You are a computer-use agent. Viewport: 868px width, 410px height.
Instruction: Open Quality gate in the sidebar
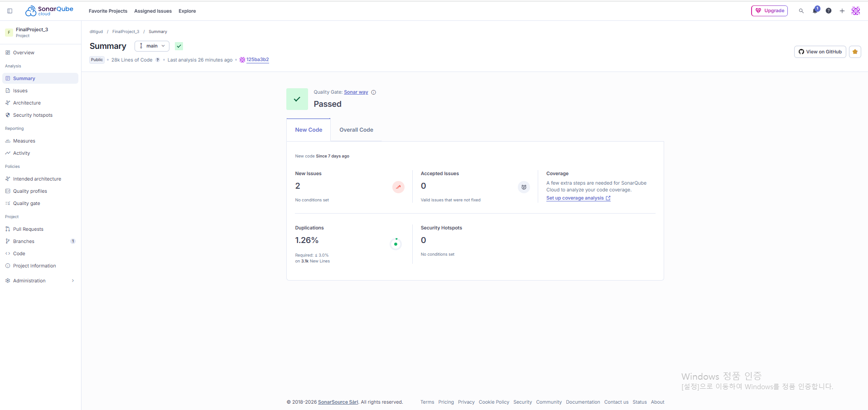click(40, 203)
